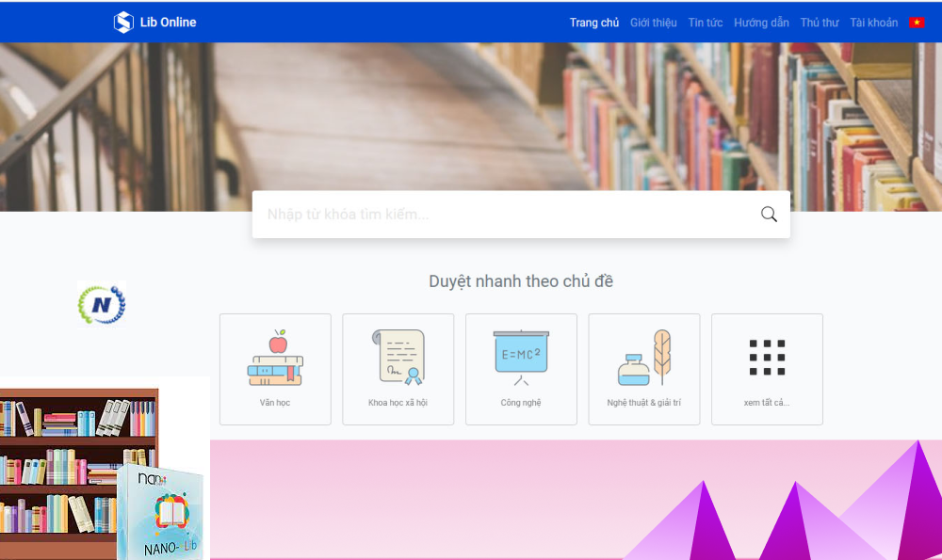
Task: Open the Văn học books icon
Action: tap(275, 358)
